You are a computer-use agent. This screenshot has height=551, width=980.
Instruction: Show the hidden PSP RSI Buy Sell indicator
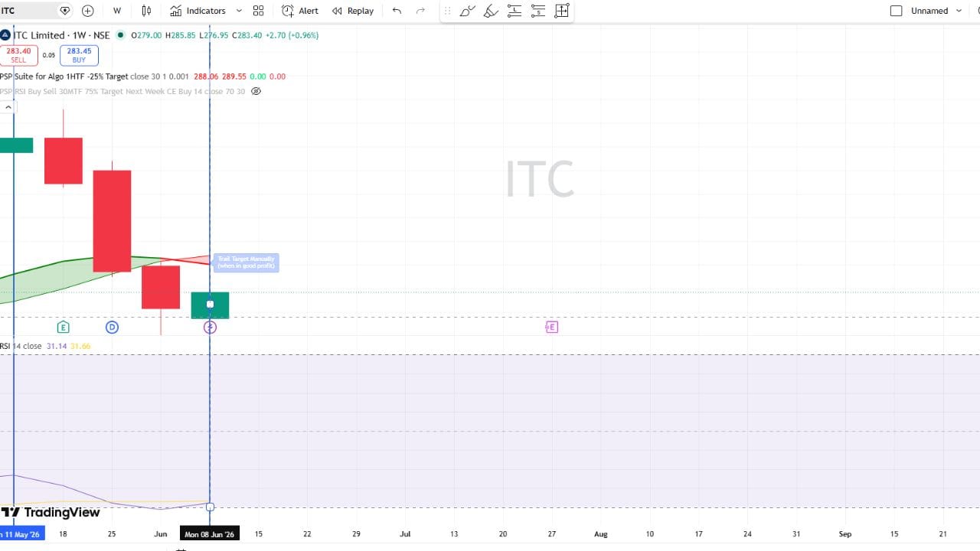[x=256, y=91]
